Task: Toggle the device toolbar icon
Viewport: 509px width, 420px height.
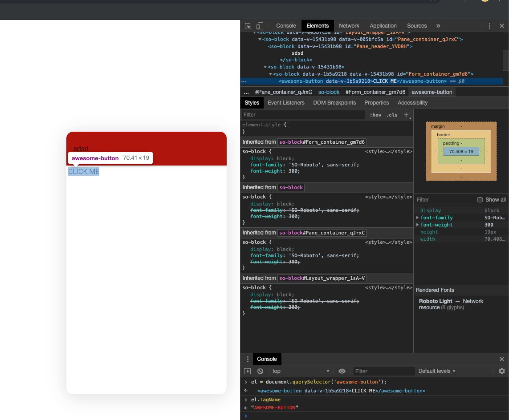Action: pyautogui.click(x=260, y=26)
